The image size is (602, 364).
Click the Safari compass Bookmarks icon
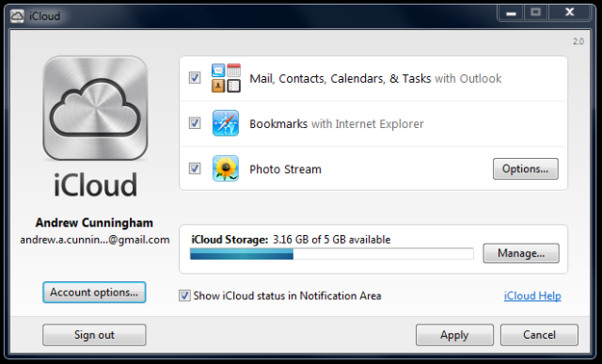tap(226, 123)
